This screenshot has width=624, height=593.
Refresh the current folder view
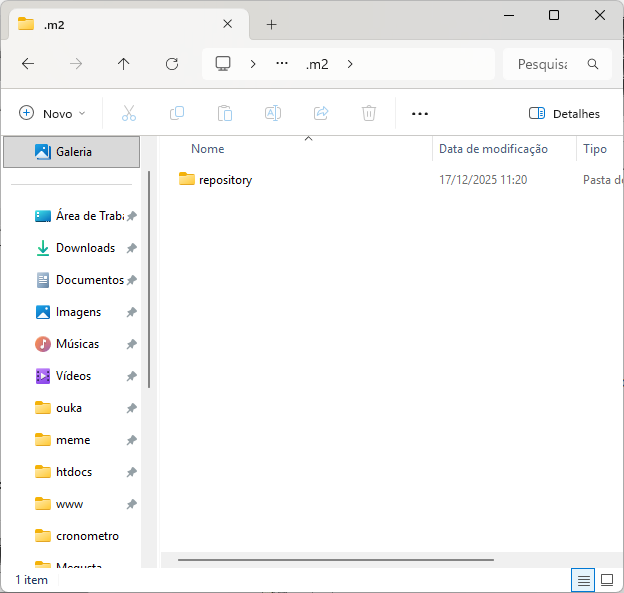click(172, 64)
